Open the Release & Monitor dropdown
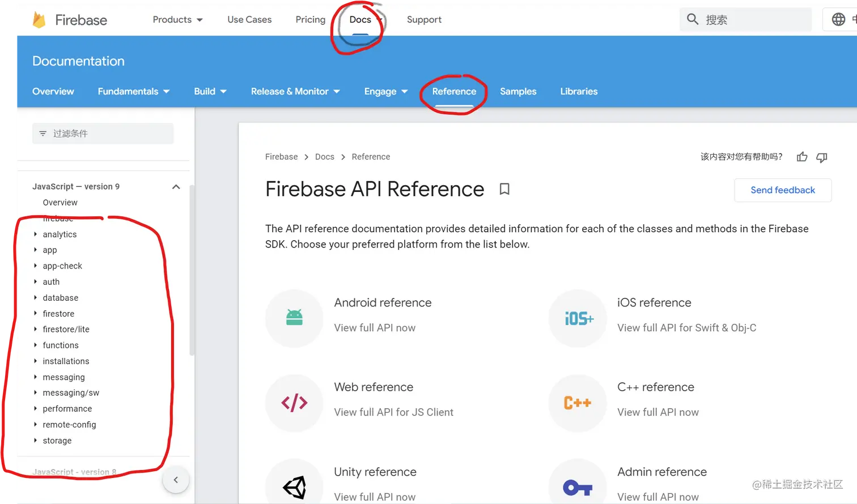Viewport: 857px width, 504px height. pyautogui.click(x=295, y=91)
